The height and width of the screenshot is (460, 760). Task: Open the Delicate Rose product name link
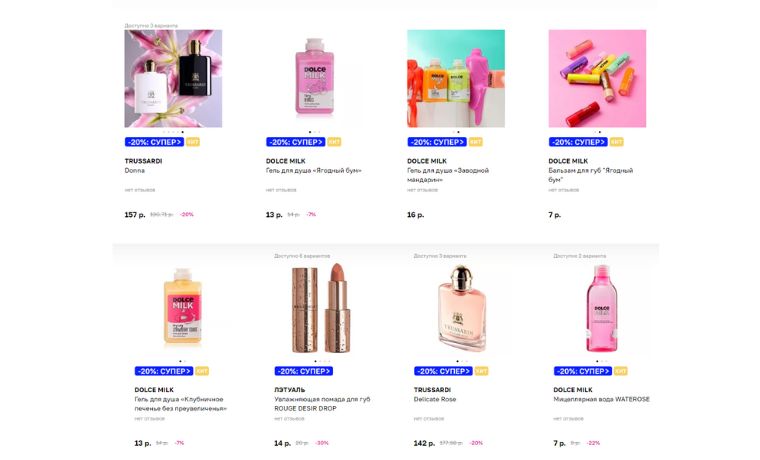(x=435, y=399)
